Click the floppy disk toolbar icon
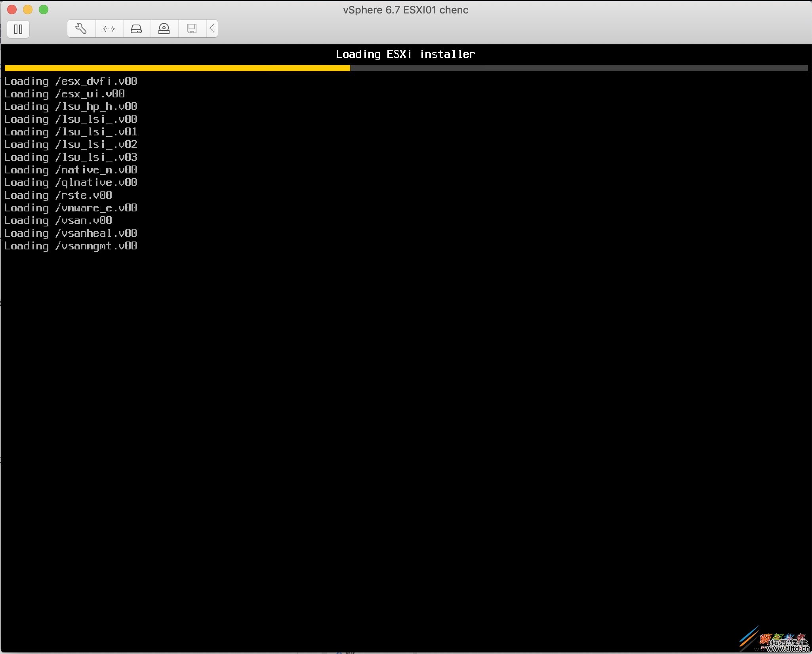This screenshot has width=812, height=654. 192,28
